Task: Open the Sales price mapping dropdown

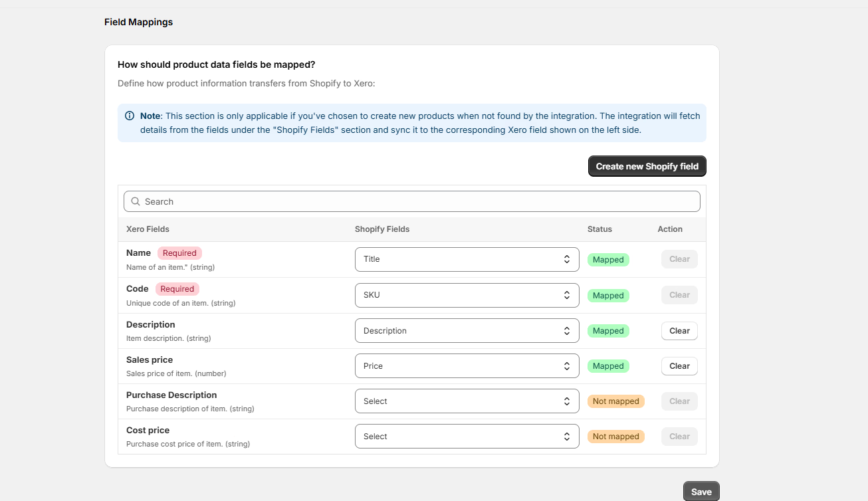Action: pyautogui.click(x=467, y=366)
